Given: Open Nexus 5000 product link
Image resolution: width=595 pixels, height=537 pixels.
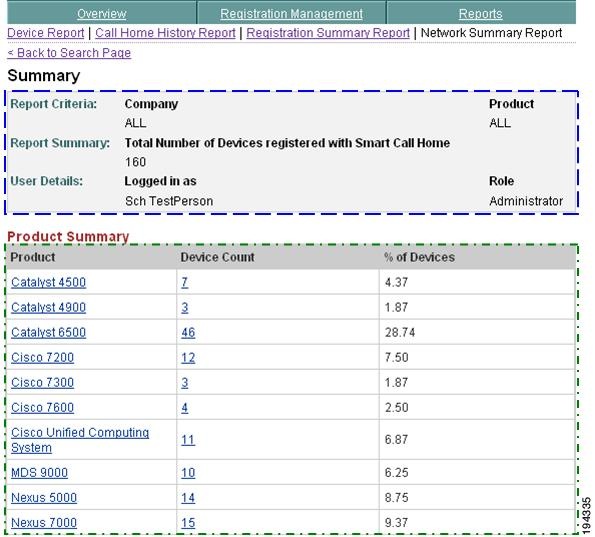Looking at the screenshot, I should 44,498.
